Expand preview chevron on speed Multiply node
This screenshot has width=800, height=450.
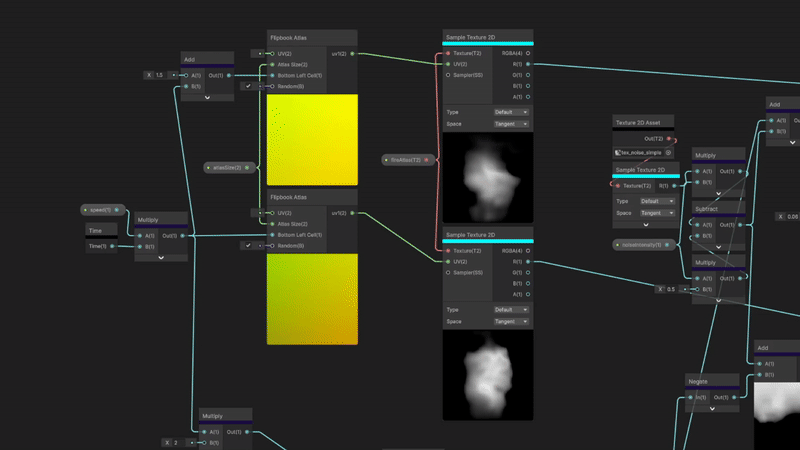[160, 257]
